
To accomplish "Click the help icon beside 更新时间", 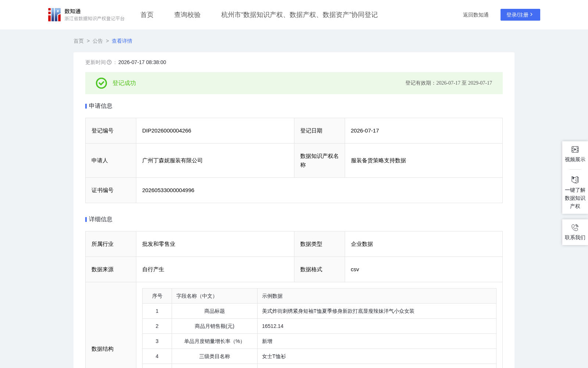I will click(x=109, y=62).
